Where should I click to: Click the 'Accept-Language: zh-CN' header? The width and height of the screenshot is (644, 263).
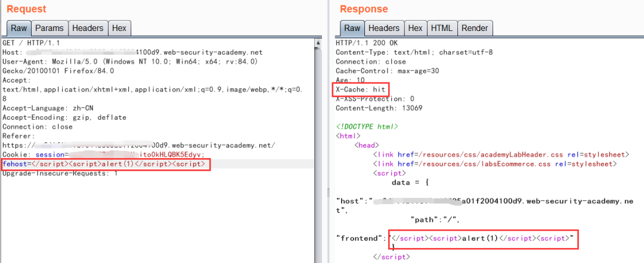[x=49, y=108]
